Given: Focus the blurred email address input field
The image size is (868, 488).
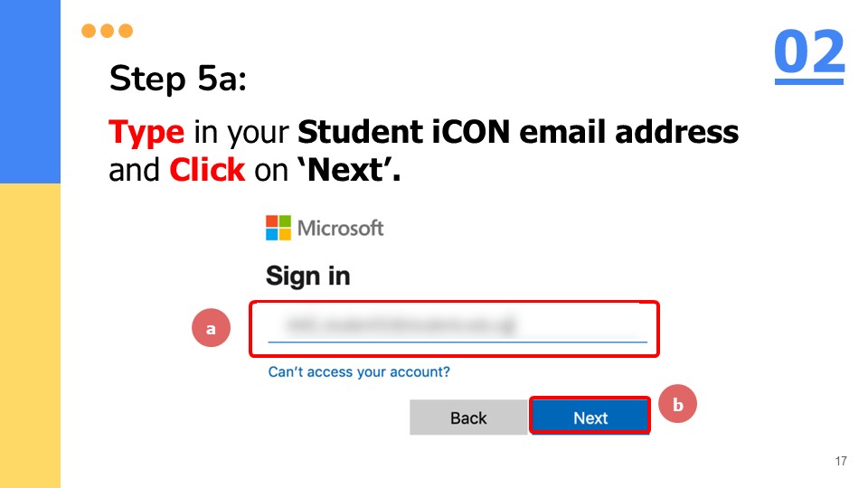Looking at the screenshot, I should click(458, 326).
